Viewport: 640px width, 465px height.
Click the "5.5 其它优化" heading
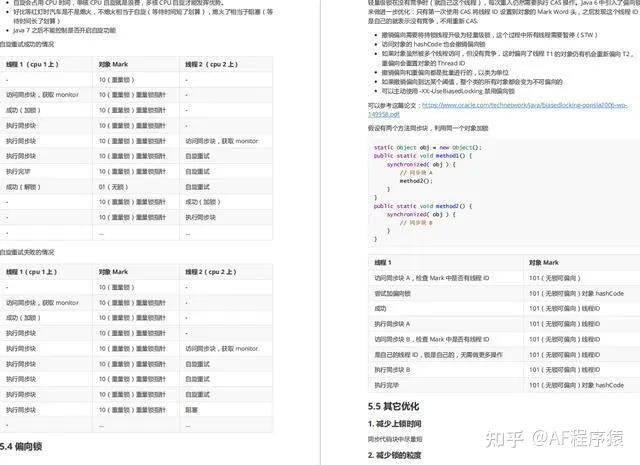393,406
